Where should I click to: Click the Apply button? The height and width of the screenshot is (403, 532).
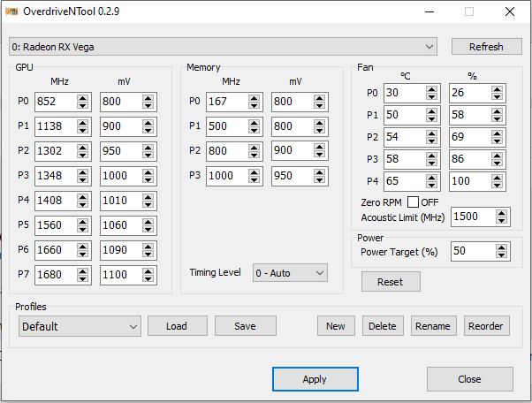coord(315,379)
